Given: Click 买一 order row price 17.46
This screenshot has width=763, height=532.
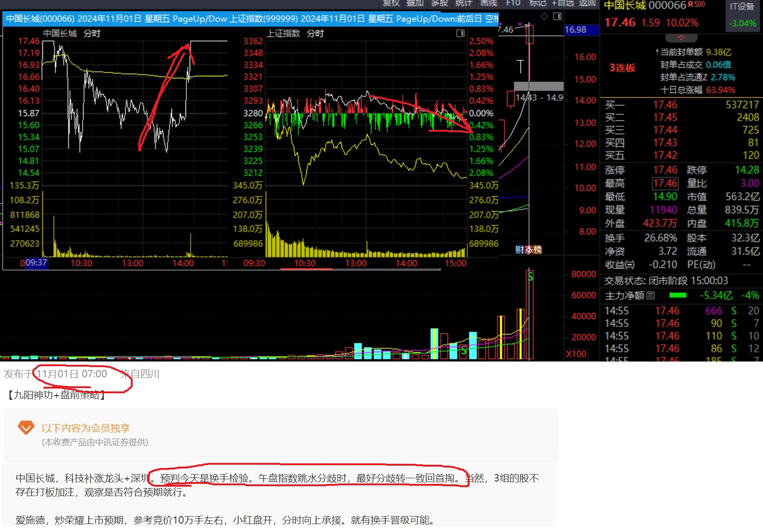Looking at the screenshot, I should point(665,105).
